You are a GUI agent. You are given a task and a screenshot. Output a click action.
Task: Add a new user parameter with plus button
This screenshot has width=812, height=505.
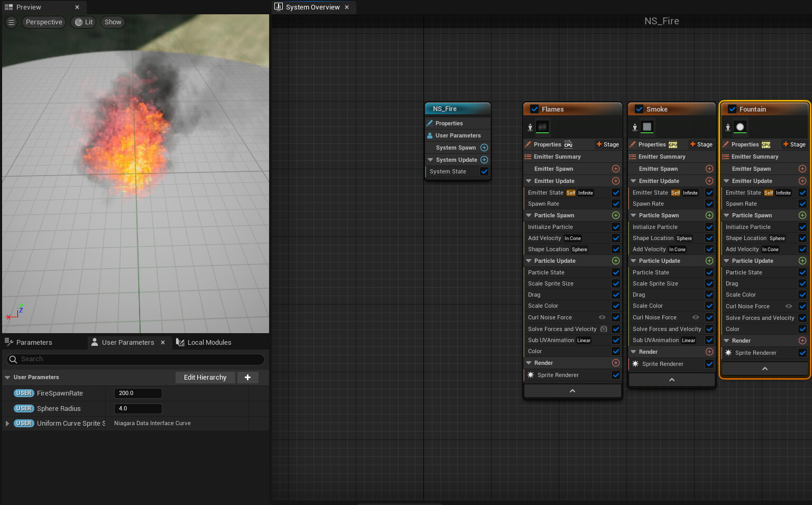[x=247, y=377]
